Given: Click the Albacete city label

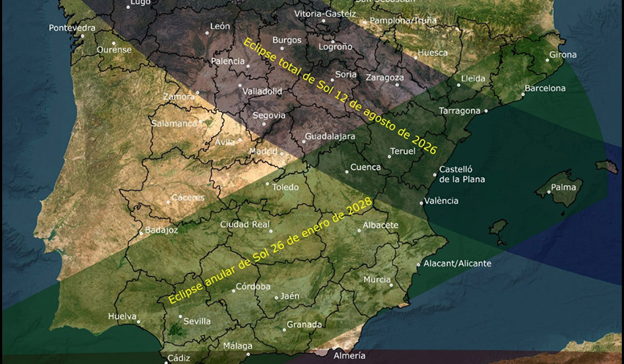Looking at the screenshot, I should 380,225.
